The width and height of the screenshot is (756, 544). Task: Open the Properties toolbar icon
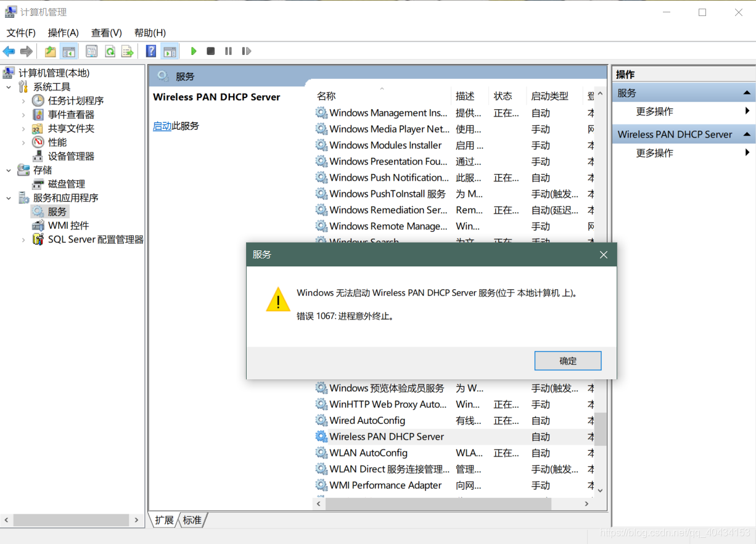click(x=91, y=51)
